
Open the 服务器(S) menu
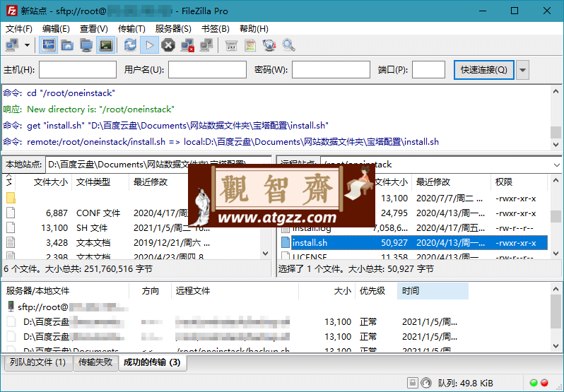tap(173, 29)
